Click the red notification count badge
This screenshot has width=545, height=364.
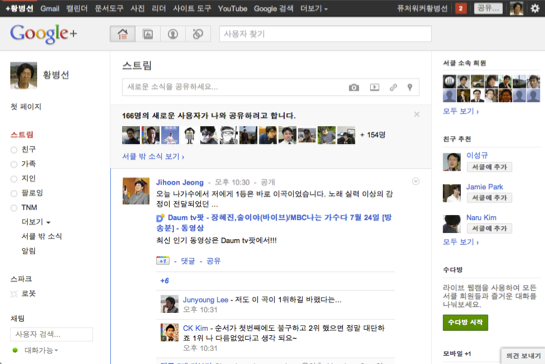coord(461,8)
